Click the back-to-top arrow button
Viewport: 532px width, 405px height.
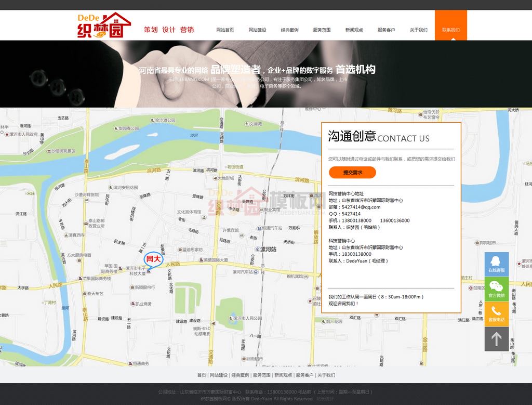[496, 339]
